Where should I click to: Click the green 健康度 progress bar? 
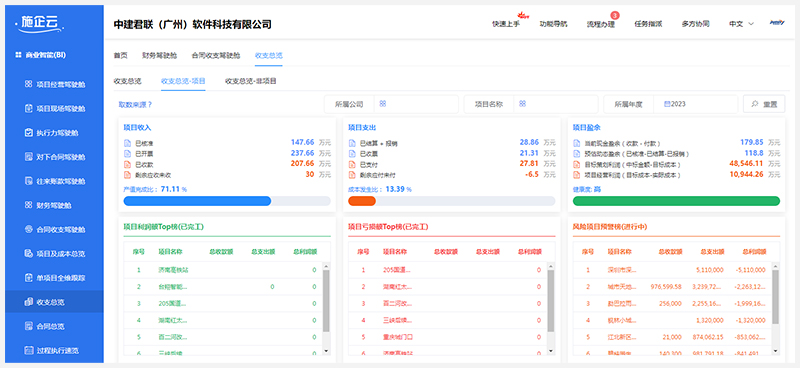tap(677, 201)
